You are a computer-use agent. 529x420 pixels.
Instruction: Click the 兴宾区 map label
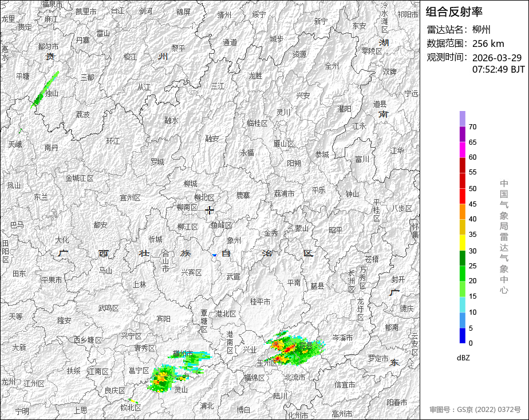point(191,272)
